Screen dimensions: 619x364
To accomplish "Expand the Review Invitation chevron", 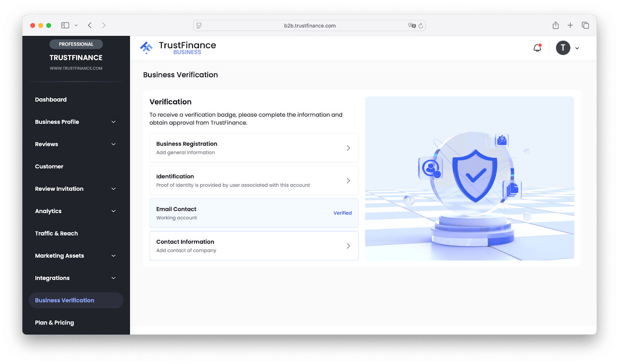I will [114, 189].
